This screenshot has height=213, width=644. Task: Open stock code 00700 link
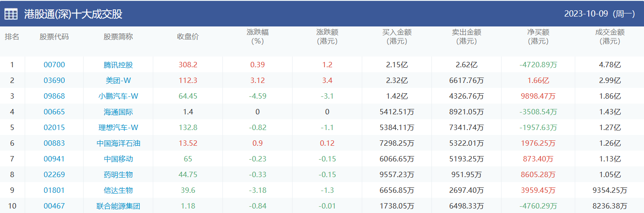click(54, 65)
